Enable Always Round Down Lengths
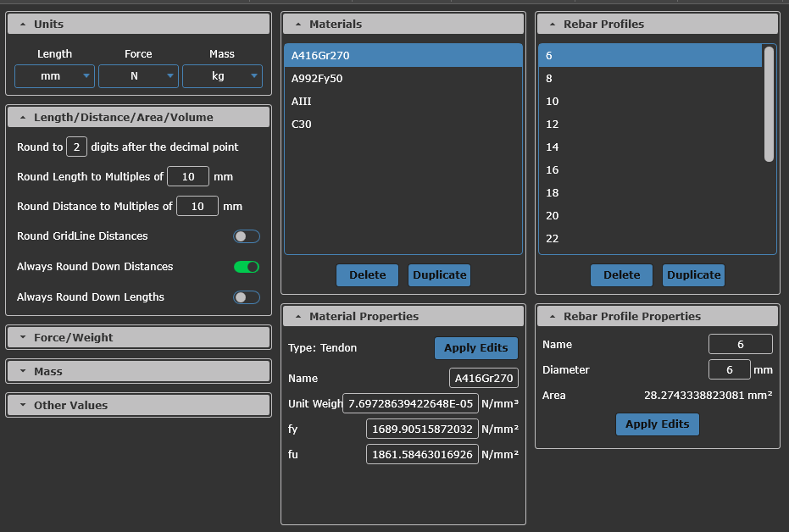Image resolution: width=789 pixels, height=532 pixels. tap(247, 297)
